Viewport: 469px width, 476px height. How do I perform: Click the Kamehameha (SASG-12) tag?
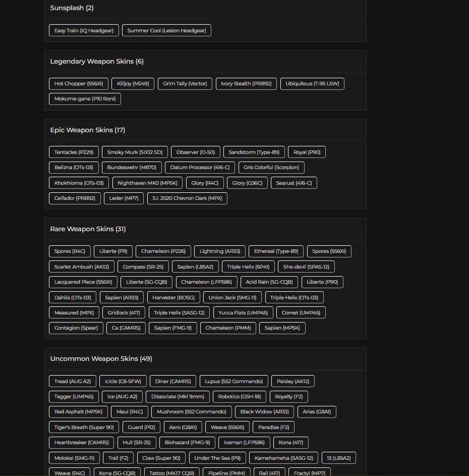(283, 458)
